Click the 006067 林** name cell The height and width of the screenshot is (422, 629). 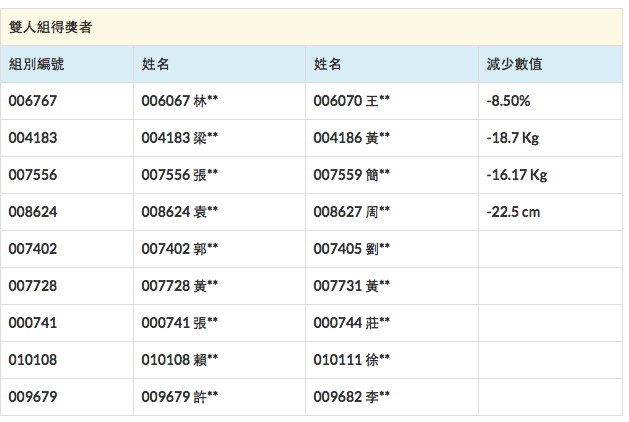pyautogui.click(x=180, y=101)
